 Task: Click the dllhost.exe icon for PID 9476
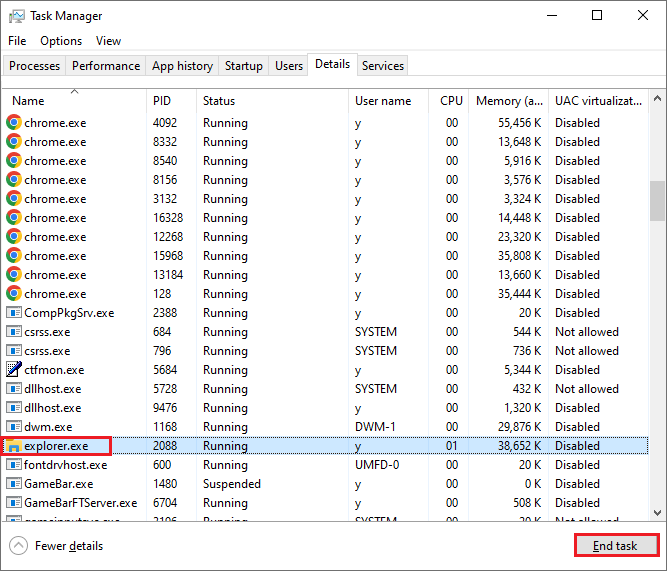point(14,408)
